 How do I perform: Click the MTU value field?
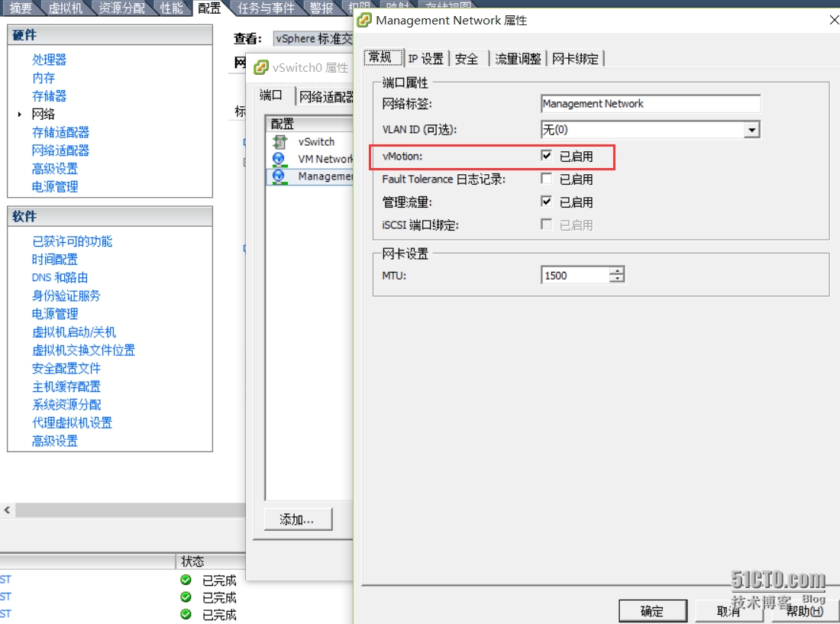point(575,275)
